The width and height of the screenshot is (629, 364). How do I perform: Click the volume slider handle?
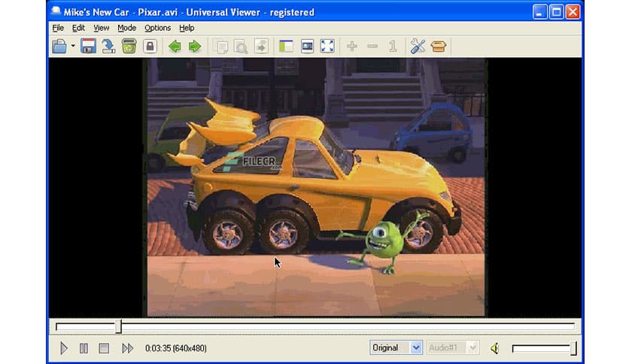tap(573, 348)
